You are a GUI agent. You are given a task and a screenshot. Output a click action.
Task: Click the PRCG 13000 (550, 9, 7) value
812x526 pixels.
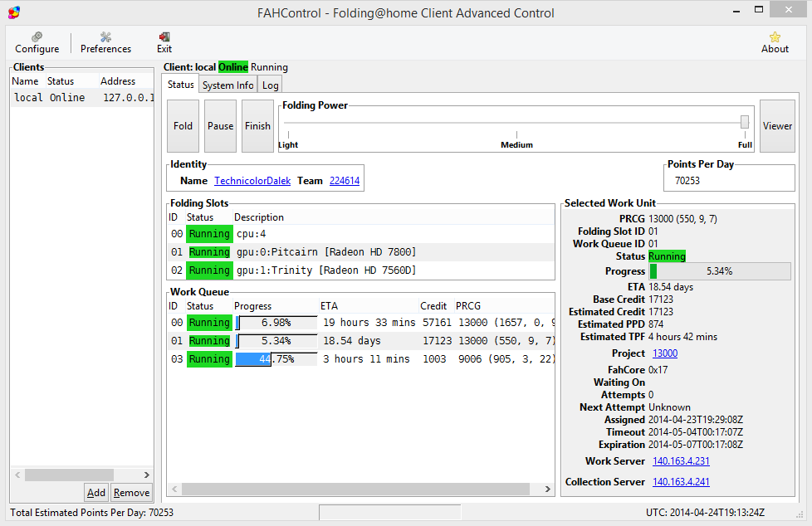(x=682, y=218)
